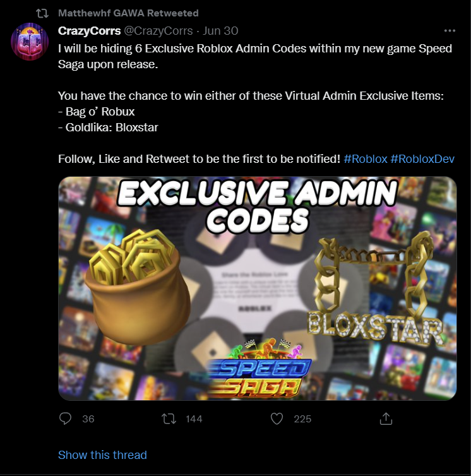This screenshot has height=476, width=471.
Task: Like the tweet with heart icon
Action: [277, 419]
